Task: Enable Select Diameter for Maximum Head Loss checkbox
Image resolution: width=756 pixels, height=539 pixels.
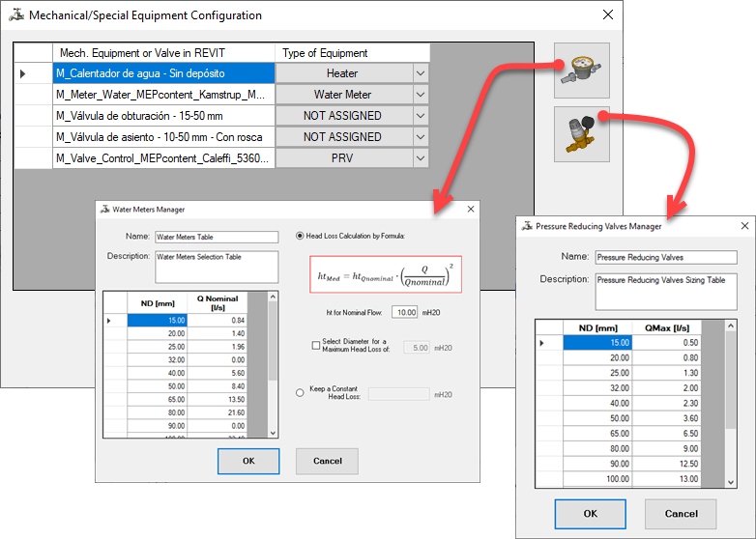Action: click(316, 346)
